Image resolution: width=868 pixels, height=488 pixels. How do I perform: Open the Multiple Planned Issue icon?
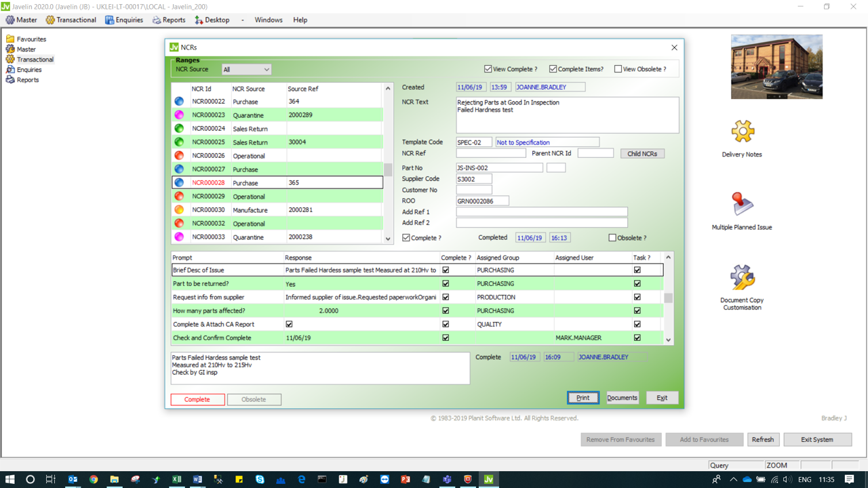742,205
